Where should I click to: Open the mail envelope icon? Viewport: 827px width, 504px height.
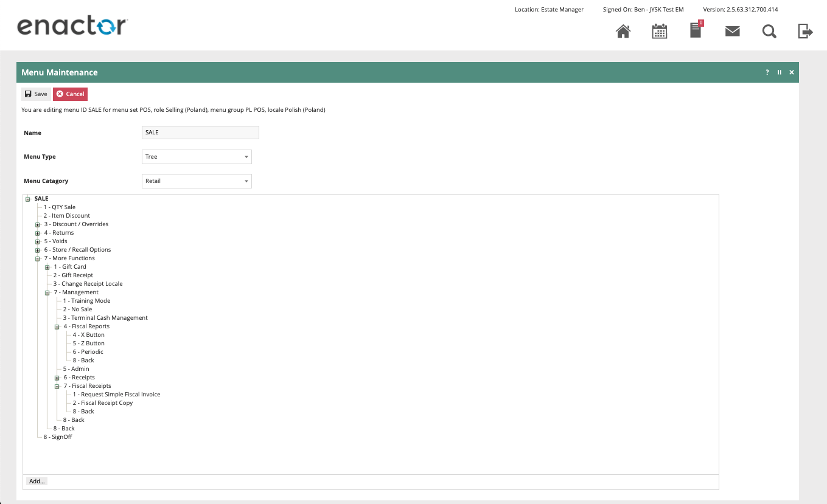coord(733,32)
